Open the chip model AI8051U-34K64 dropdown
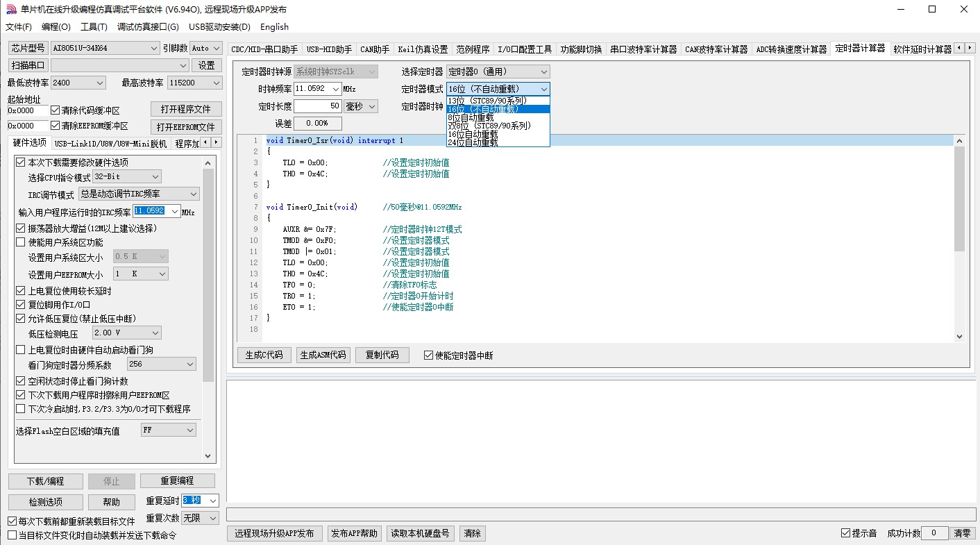 coord(105,48)
